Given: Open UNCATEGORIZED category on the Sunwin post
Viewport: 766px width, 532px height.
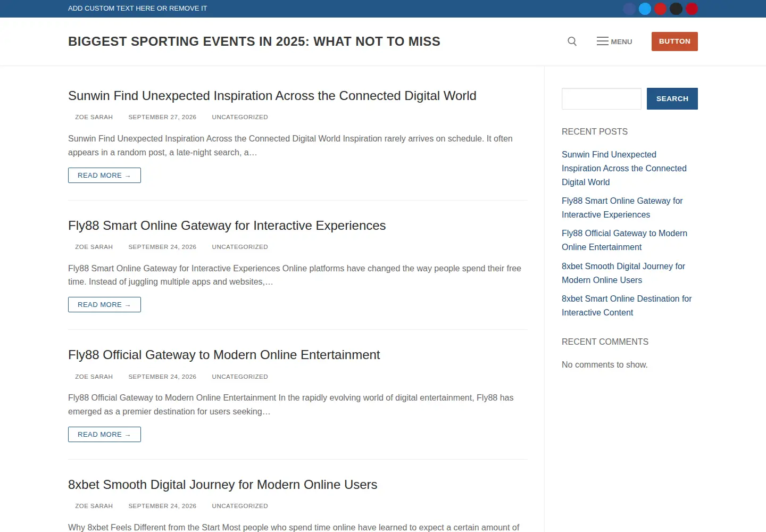Looking at the screenshot, I should (240, 117).
